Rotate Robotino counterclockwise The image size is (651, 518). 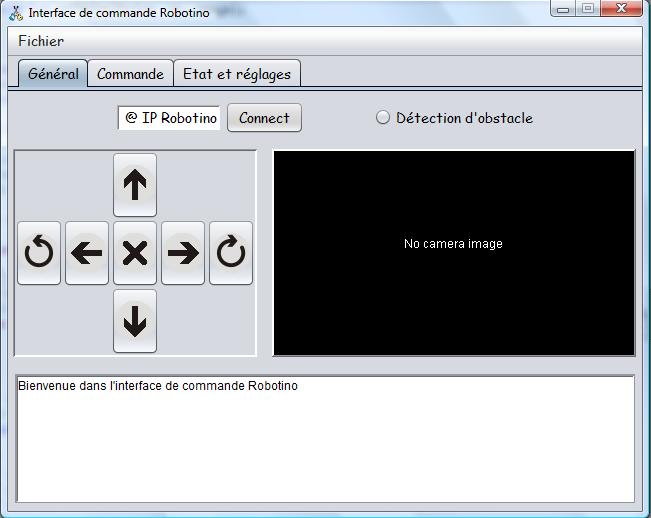click(39, 253)
